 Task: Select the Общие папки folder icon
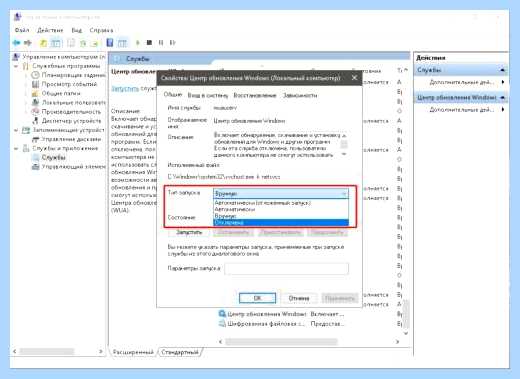(x=35, y=93)
